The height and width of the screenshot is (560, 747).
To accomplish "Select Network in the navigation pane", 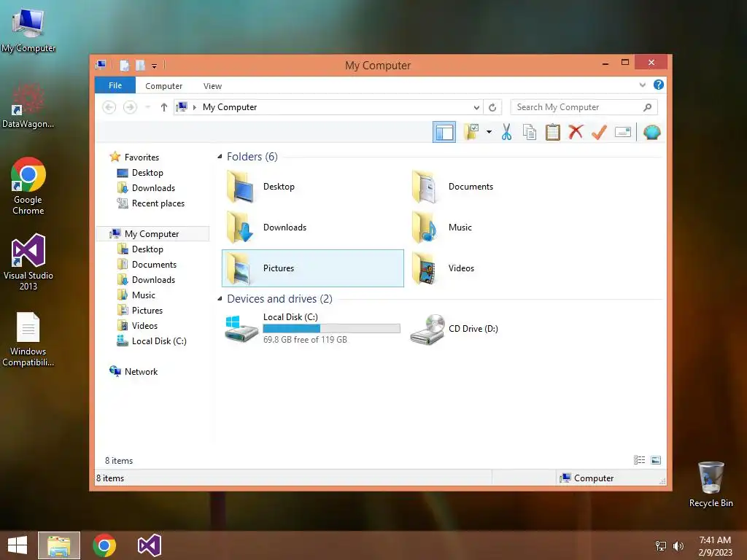I will tap(141, 371).
